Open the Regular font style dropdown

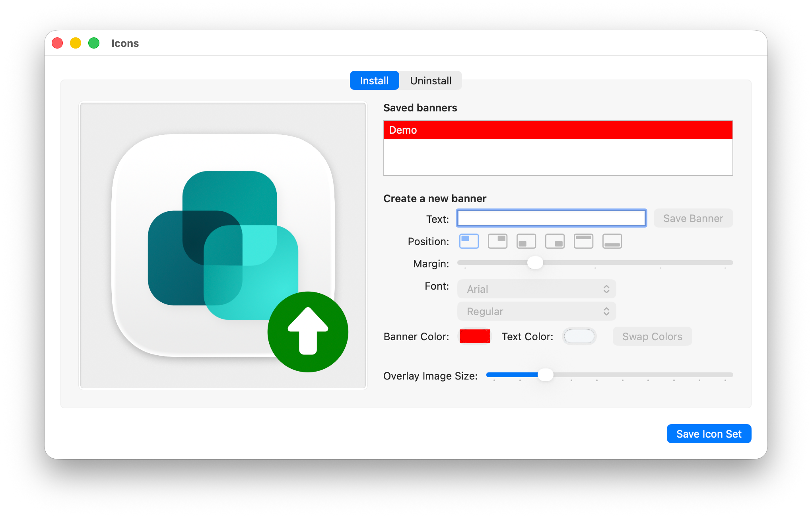pos(536,311)
